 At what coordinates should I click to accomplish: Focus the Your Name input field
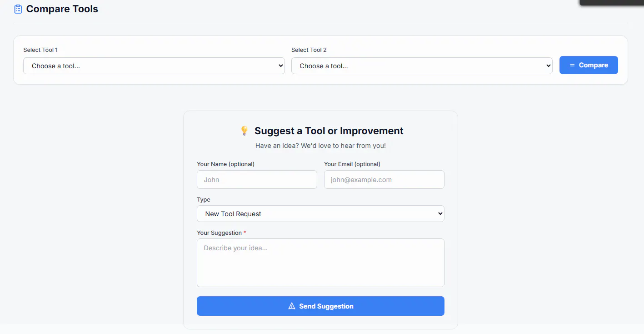pos(257,180)
